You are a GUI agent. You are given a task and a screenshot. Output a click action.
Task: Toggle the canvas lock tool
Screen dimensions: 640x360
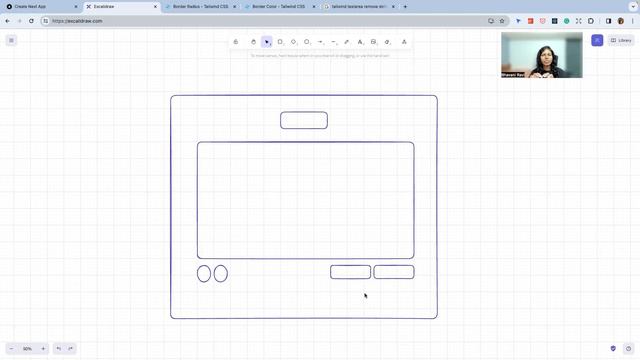236,42
